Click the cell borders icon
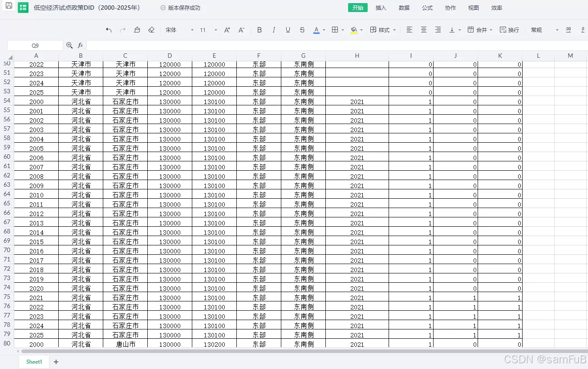 tap(335, 30)
